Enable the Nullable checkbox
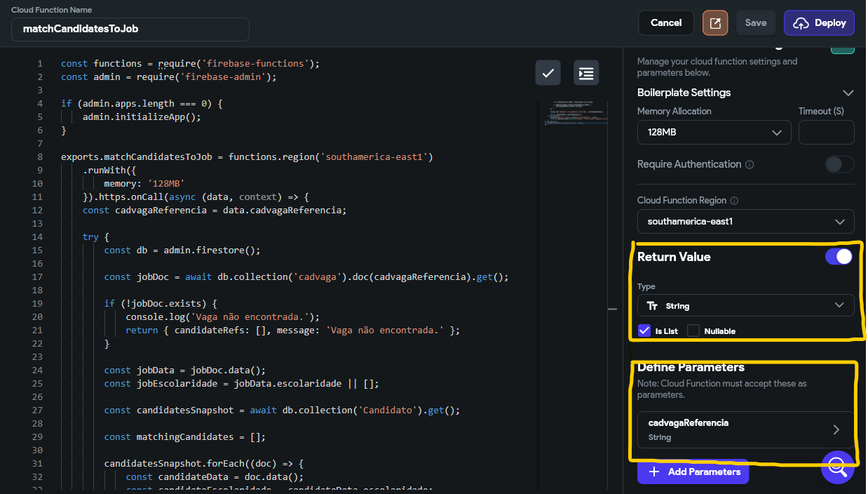The width and height of the screenshot is (868, 494). click(693, 331)
